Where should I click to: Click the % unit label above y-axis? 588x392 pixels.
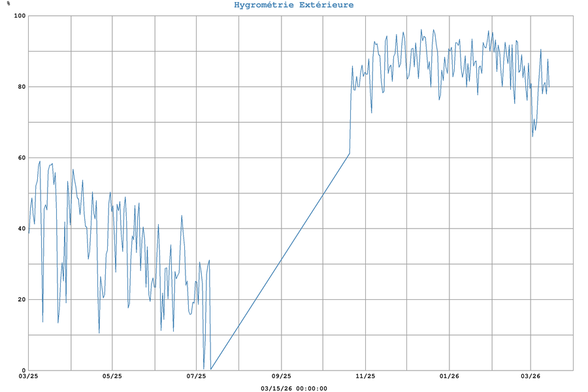[x=8, y=3]
